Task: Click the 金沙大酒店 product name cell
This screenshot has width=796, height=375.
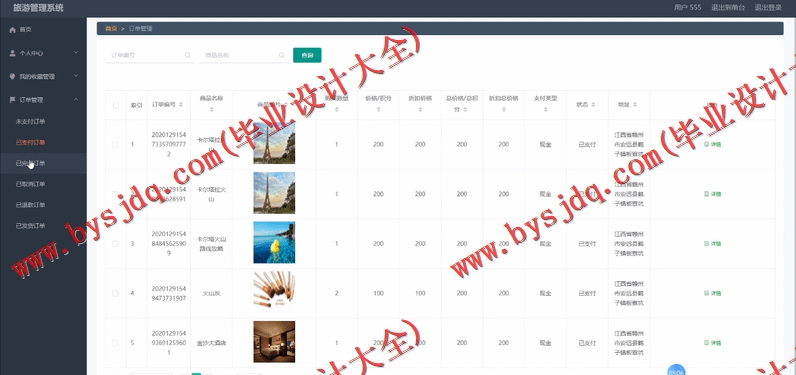Action: [211, 343]
